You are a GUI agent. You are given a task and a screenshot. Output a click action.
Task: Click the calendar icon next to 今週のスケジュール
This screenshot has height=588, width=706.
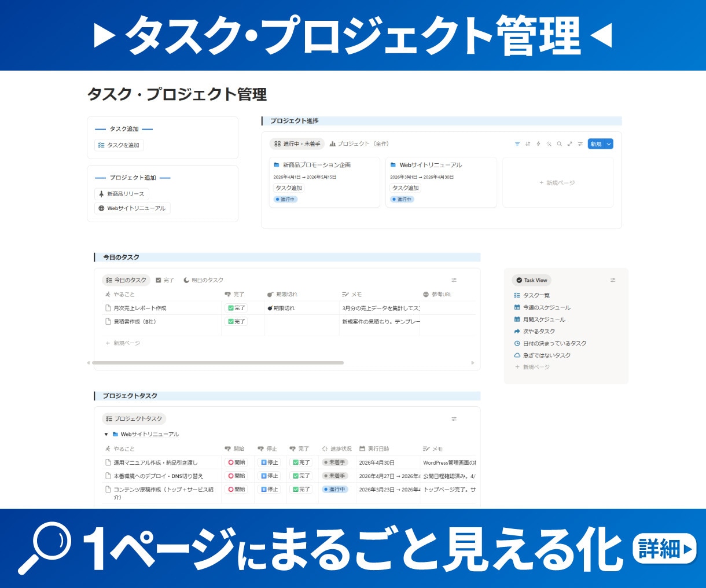pos(517,307)
